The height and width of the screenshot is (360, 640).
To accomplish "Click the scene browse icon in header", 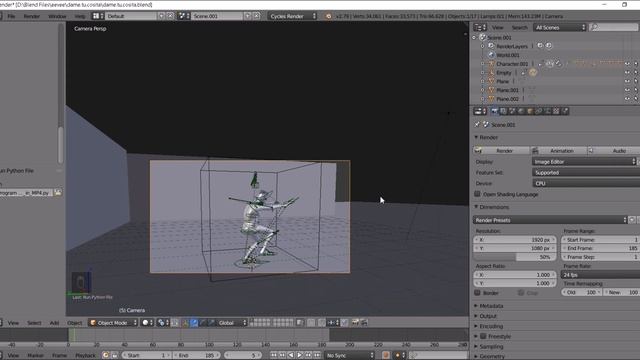I will [184, 16].
